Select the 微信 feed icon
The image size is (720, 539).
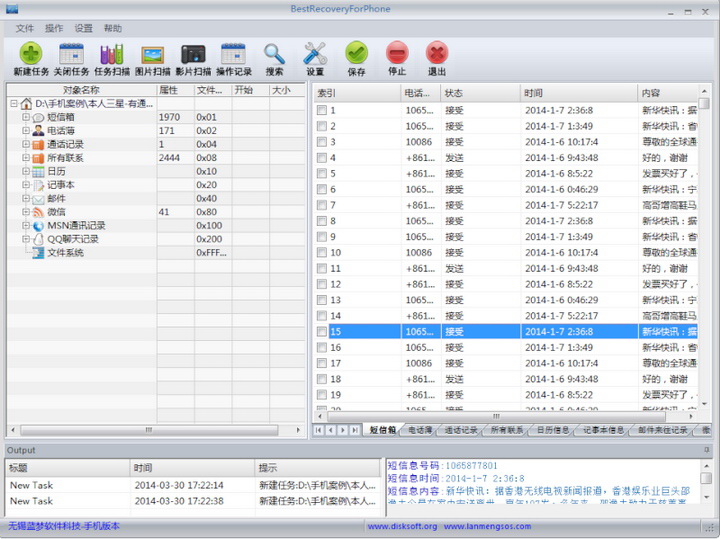tap(38, 212)
